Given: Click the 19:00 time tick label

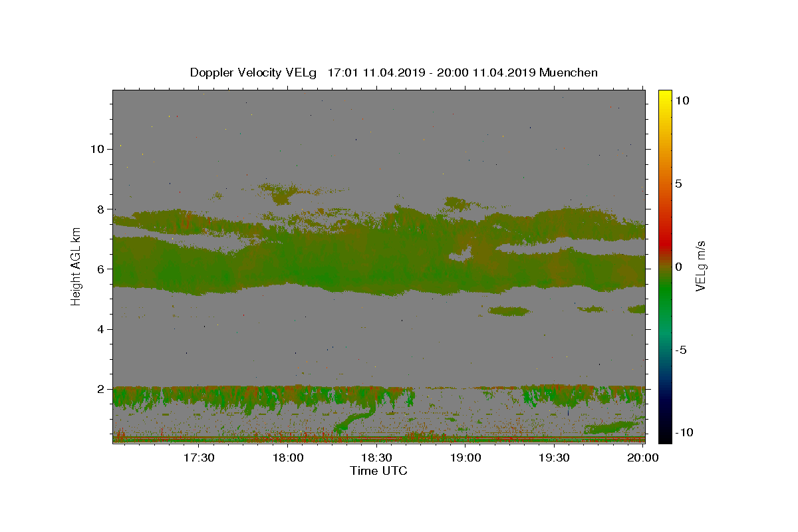Looking at the screenshot, I should pos(465,458).
